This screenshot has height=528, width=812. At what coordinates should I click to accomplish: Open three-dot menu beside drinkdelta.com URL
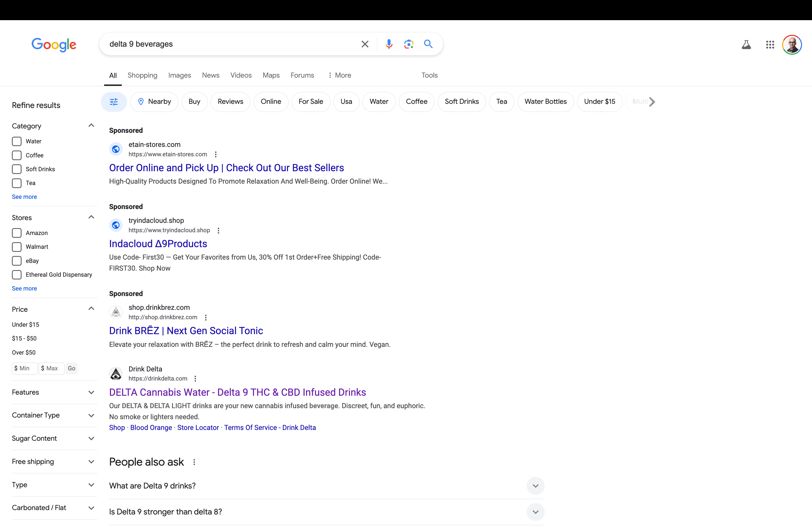click(195, 379)
